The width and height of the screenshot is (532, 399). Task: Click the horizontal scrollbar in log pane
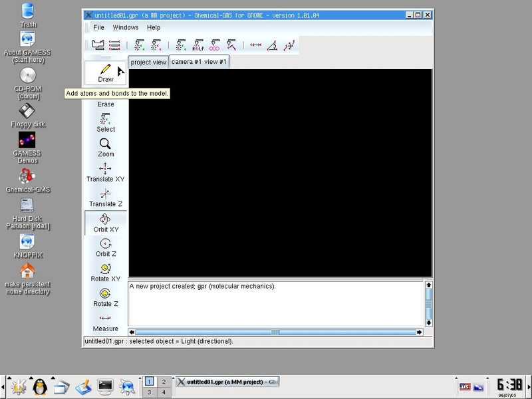point(275,332)
